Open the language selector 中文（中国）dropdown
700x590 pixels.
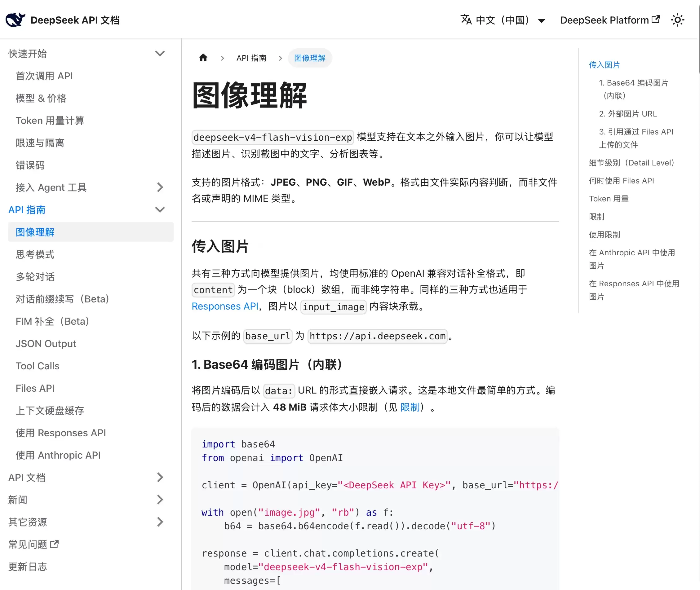pyautogui.click(x=503, y=20)
